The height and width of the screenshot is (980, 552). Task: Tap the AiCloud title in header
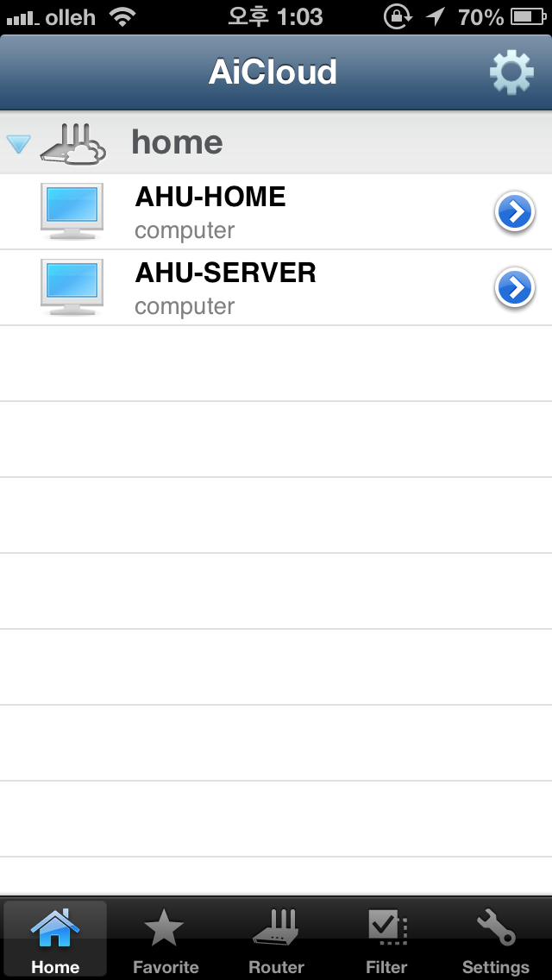point(273,72)
